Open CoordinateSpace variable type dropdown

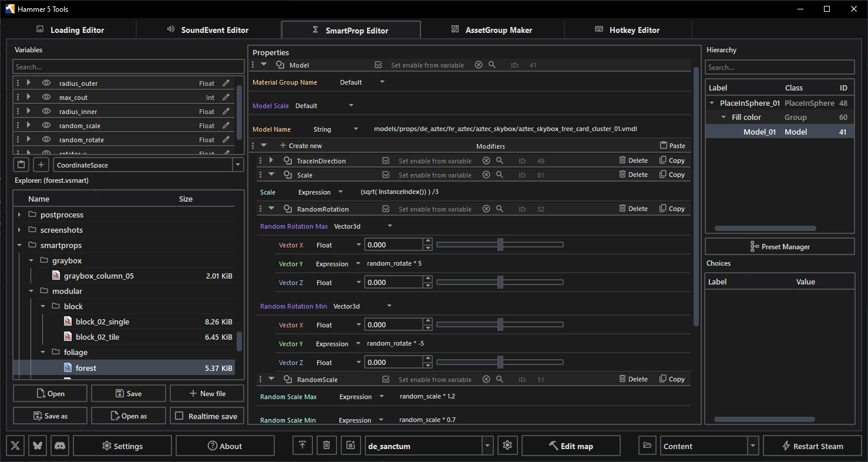tap(149, 165)
